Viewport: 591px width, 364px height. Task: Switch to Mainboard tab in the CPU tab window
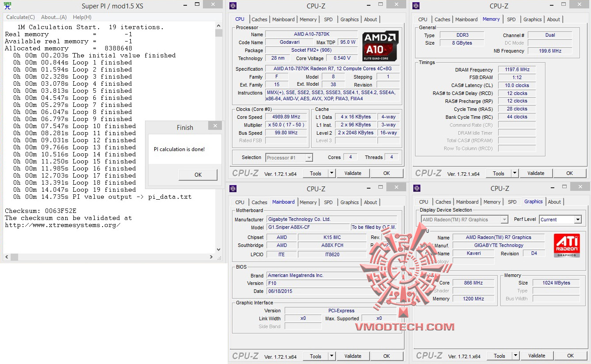click(x=283, y=19)
